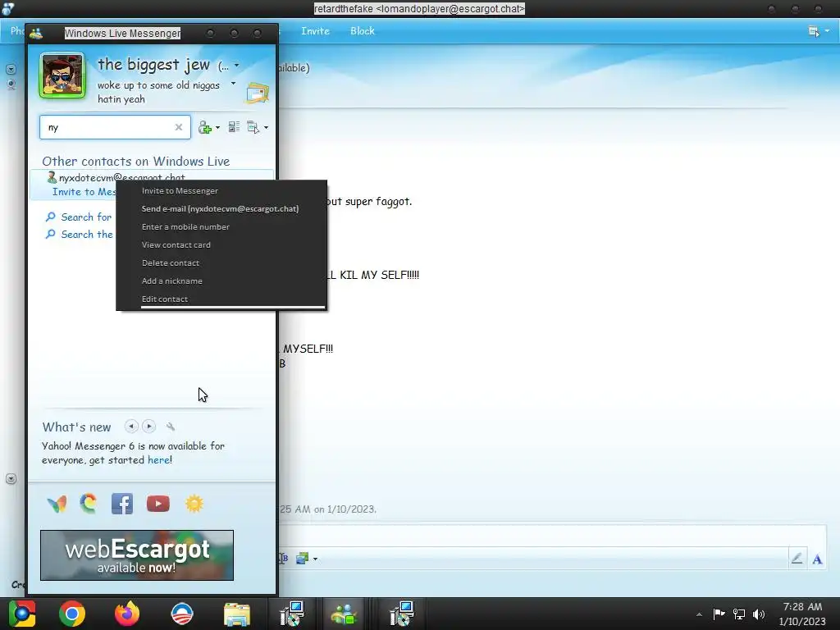840x630 pixels.
Task: Click the profile avatar picture in Messenger
Action: point(62,75)
